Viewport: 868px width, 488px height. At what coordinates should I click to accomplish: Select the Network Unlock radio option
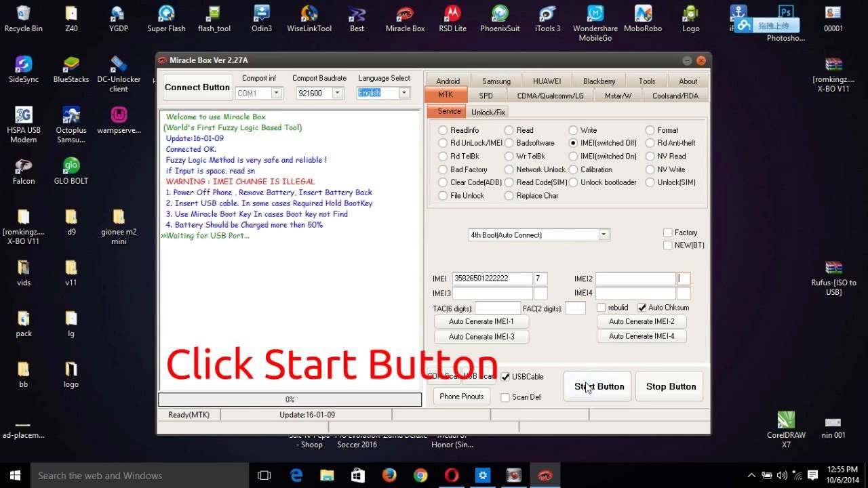pyautogui.click(x=509, y=169)
